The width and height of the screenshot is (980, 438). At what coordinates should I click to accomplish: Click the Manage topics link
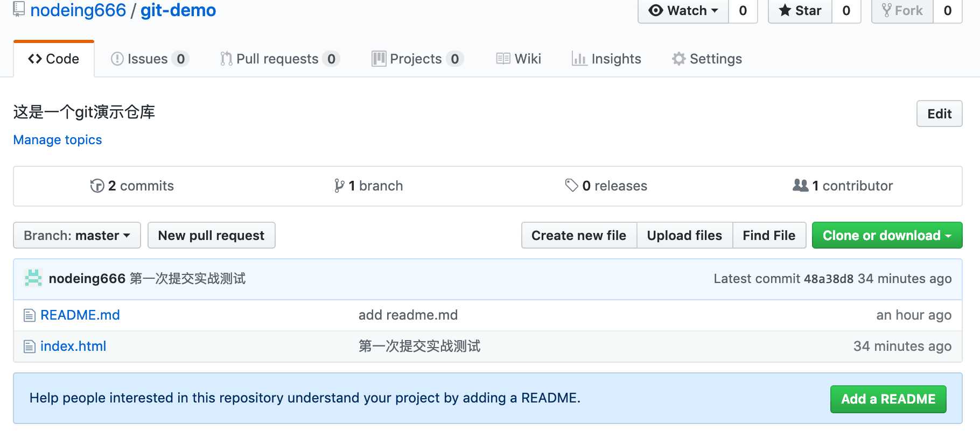[x=58, y=140]
